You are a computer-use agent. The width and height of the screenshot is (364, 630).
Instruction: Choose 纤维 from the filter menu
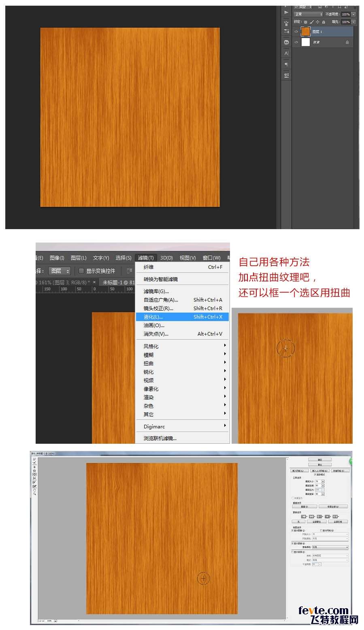point(182,267)
